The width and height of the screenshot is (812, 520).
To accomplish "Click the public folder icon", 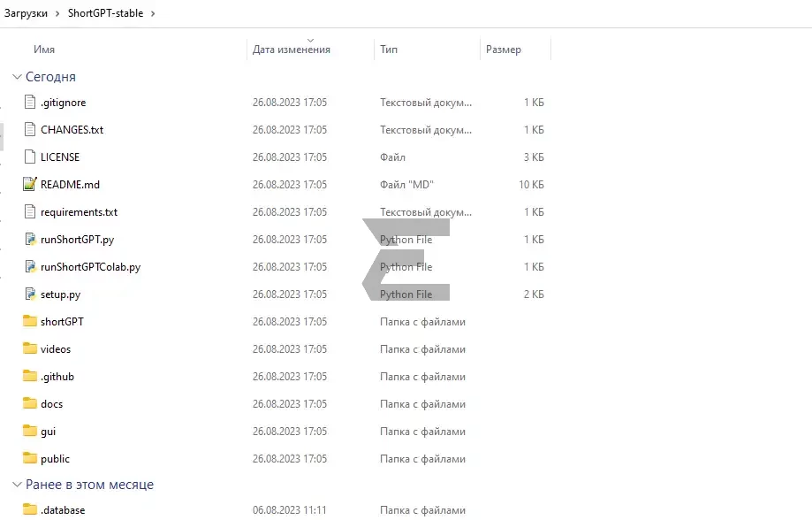I will coord(30,458).
